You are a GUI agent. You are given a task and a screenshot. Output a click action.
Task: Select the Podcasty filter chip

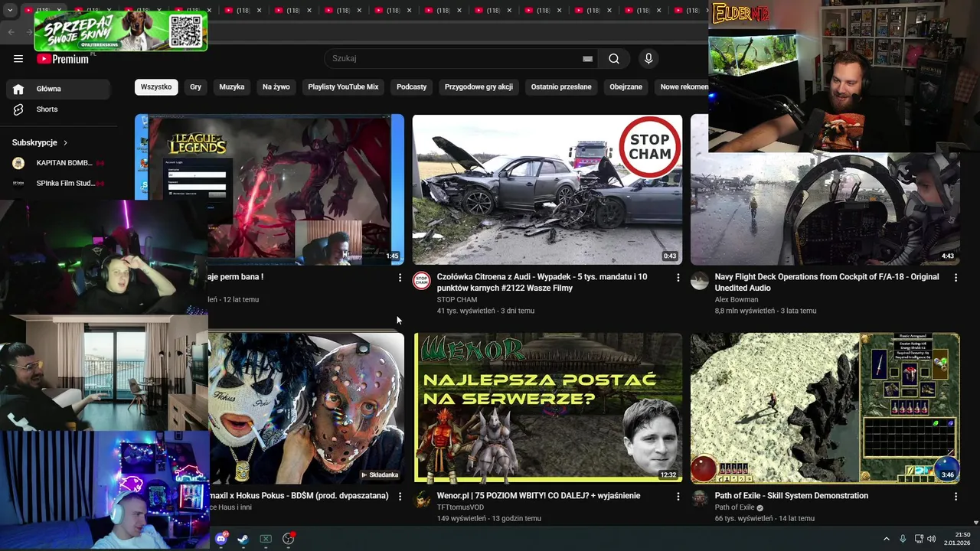click(x=411, y=87)
